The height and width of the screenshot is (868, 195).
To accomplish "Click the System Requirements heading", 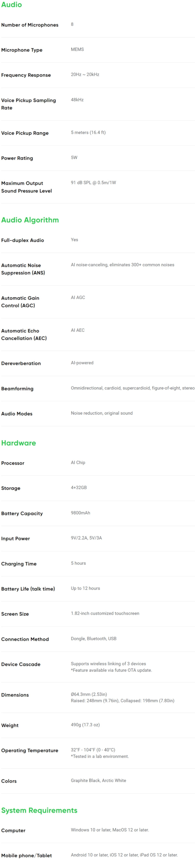I will (39, 810).
